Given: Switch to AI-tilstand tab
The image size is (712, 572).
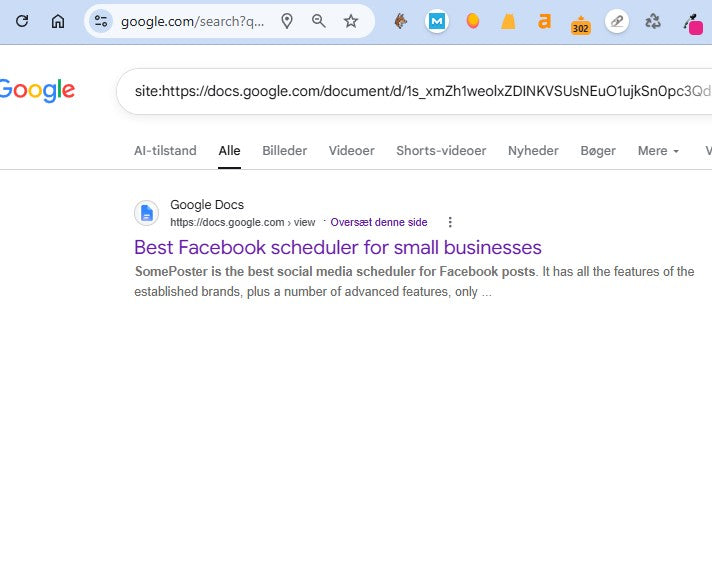Looking at the screenshot, I should click(165, 151).
